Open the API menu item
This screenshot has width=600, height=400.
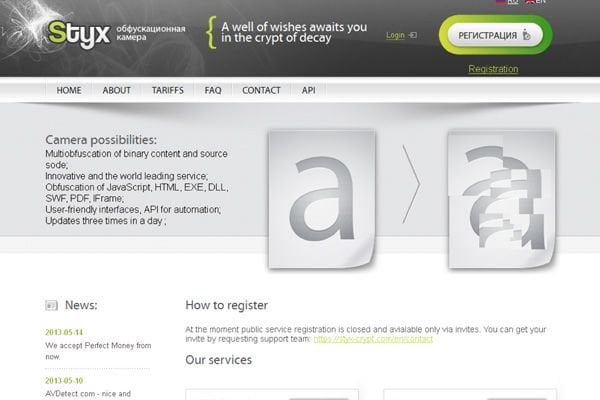tap(308, 90)
